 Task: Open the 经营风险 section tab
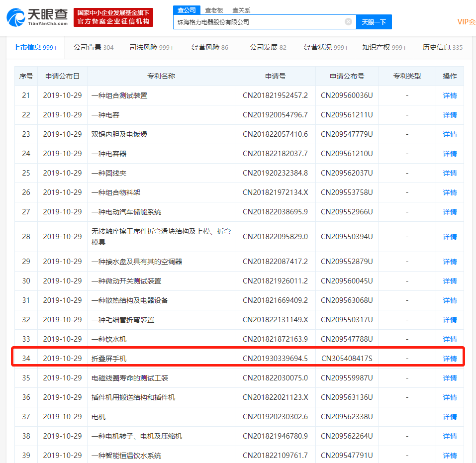click(209, 48)
